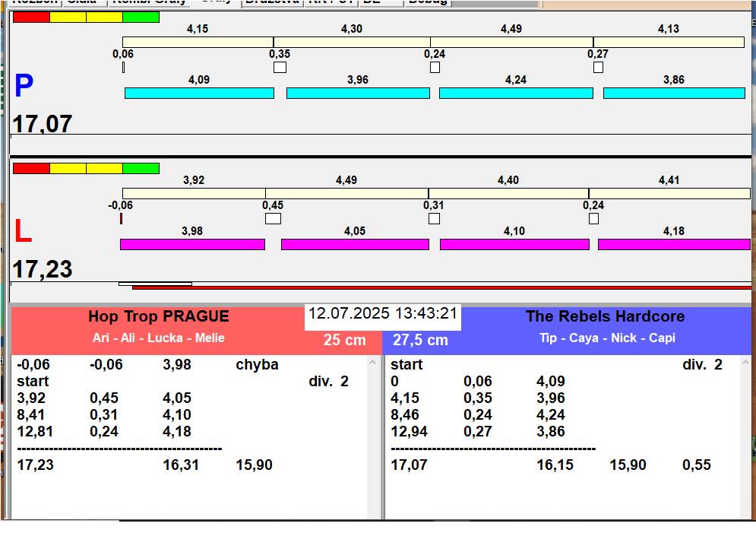
Task: Click The Rebels Hardcore team header
Action: pyautogui.click(x=605, y=316)
